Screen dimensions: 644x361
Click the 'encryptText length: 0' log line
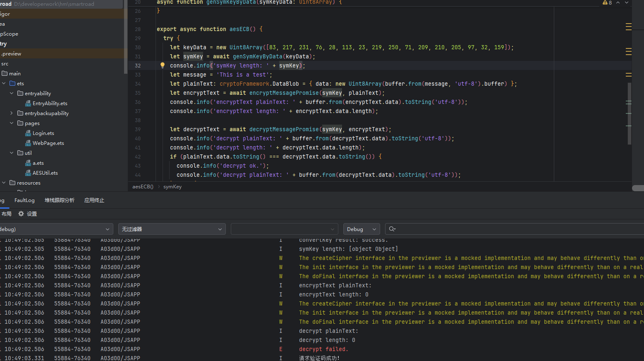[x=333, y=294]
